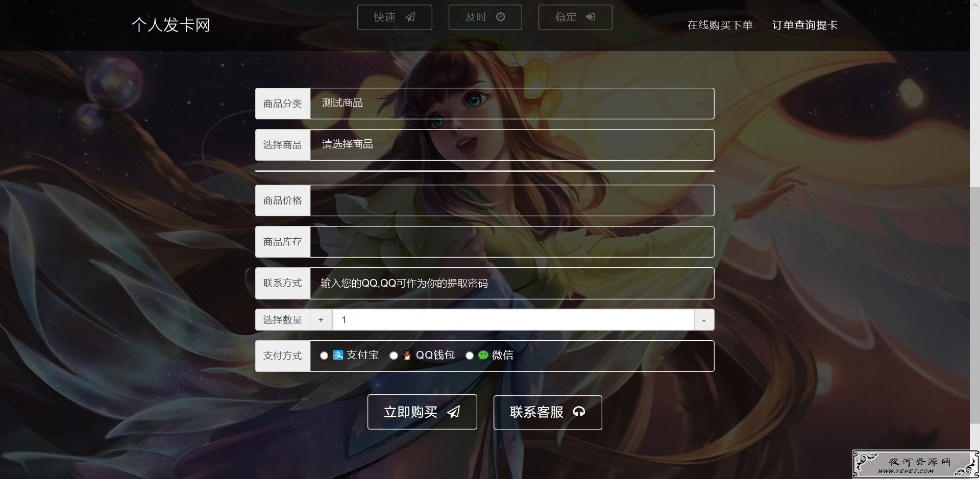Viewport: 980px width, 479px height.
Task: Click the 商品分类 label
Action: 283,104
